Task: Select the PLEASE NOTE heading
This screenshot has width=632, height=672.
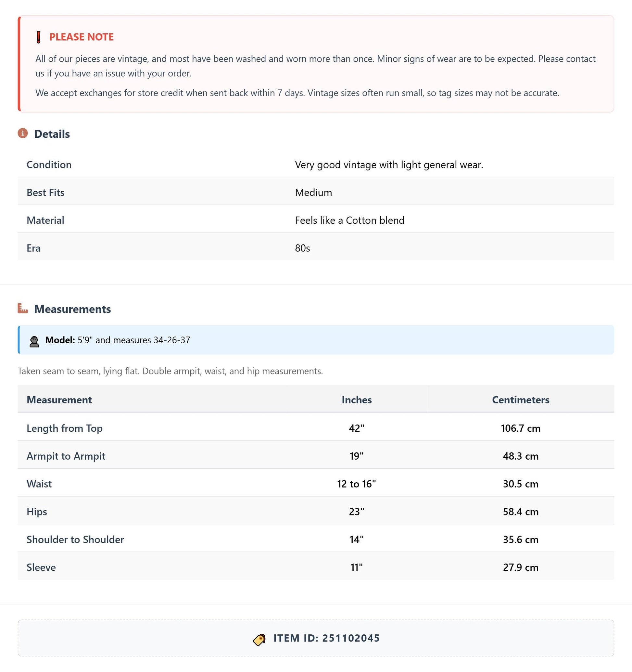Action: coord(82,37)
